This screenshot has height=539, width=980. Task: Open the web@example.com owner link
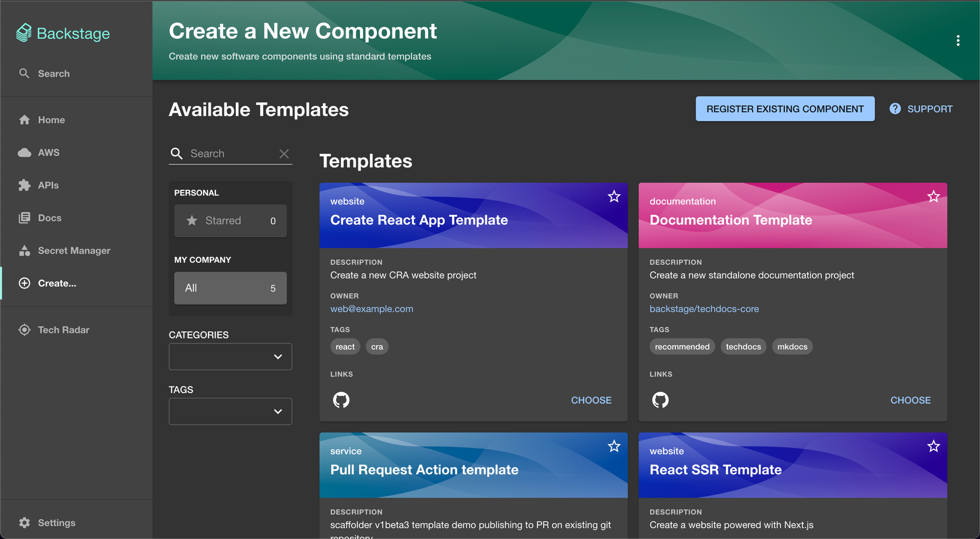372,309
